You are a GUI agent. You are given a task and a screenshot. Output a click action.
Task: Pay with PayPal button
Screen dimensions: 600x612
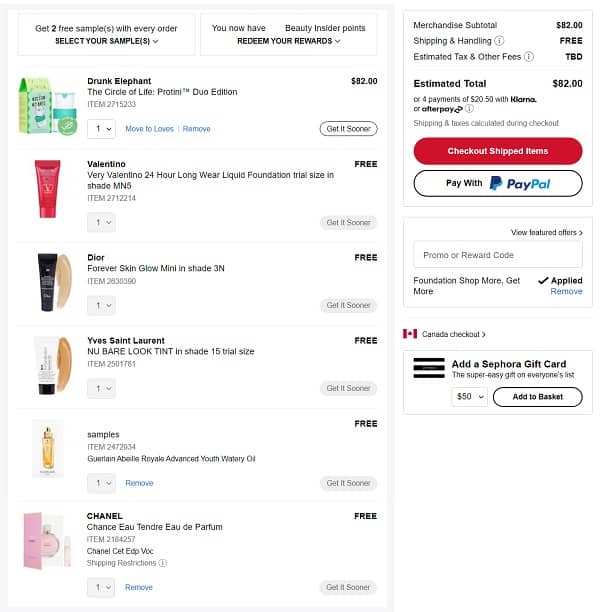(x=497, y=184)
